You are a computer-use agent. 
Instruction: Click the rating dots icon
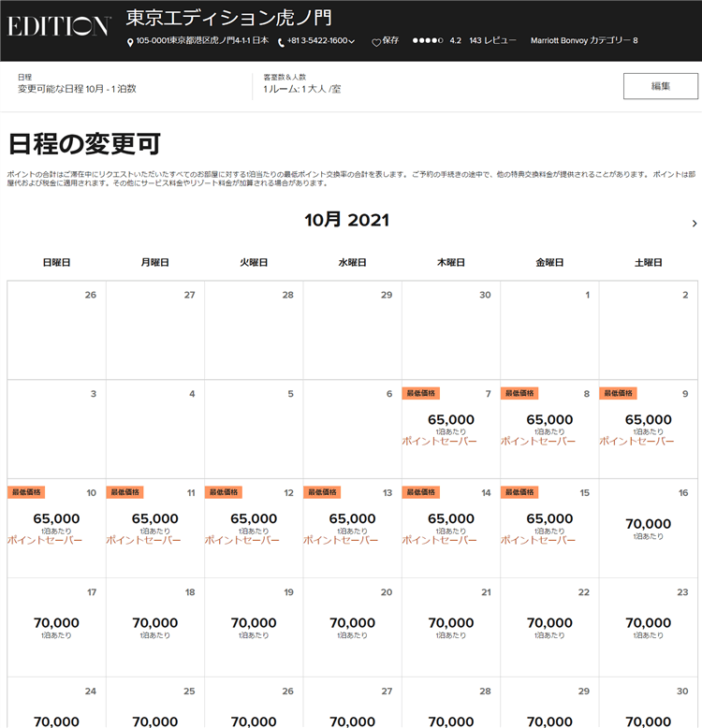pos(428,41)
